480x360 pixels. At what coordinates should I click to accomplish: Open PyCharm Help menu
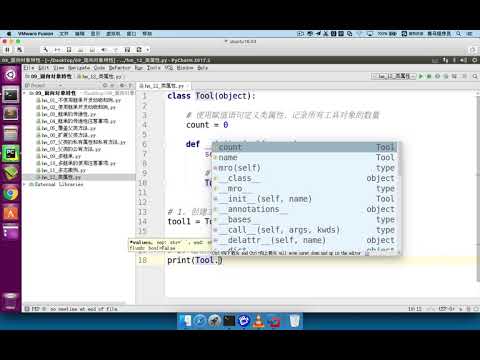pyautogui.click(x=202, y=68)
